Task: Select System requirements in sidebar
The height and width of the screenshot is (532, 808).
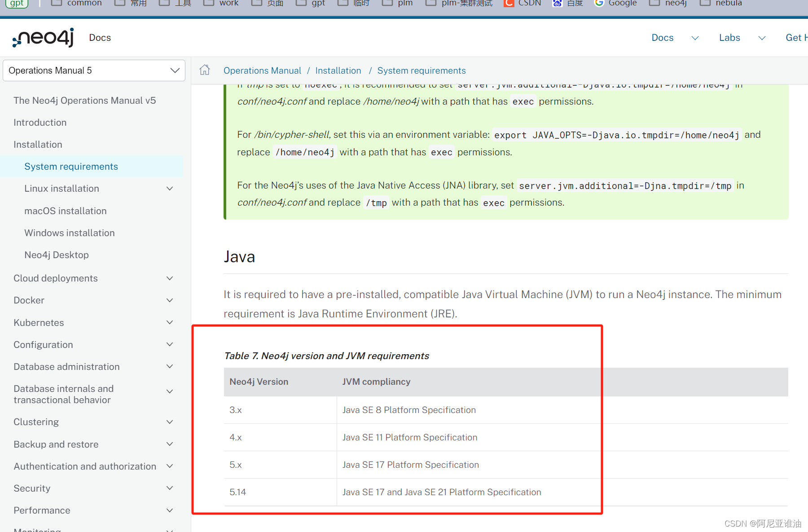Action: pyautogui.click(x=71, y=167)
